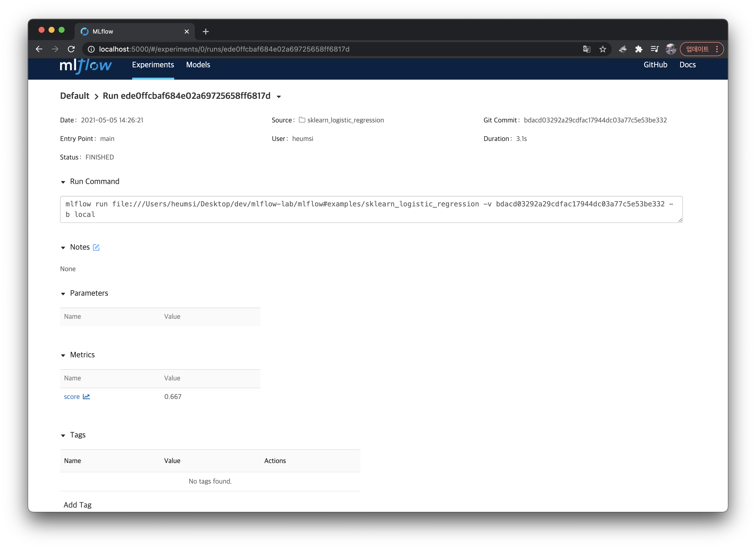The width and height of the screenshot is (756, 549).
Task: Click the translate page icon
Action: (587, 49)
